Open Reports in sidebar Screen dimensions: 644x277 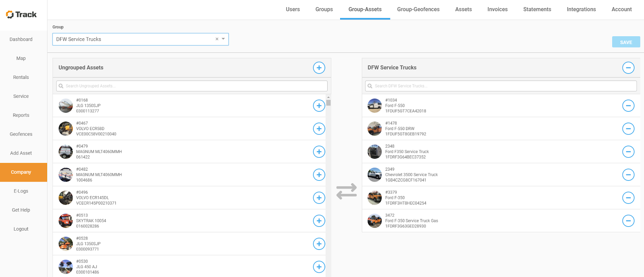(x=21, y=115)
